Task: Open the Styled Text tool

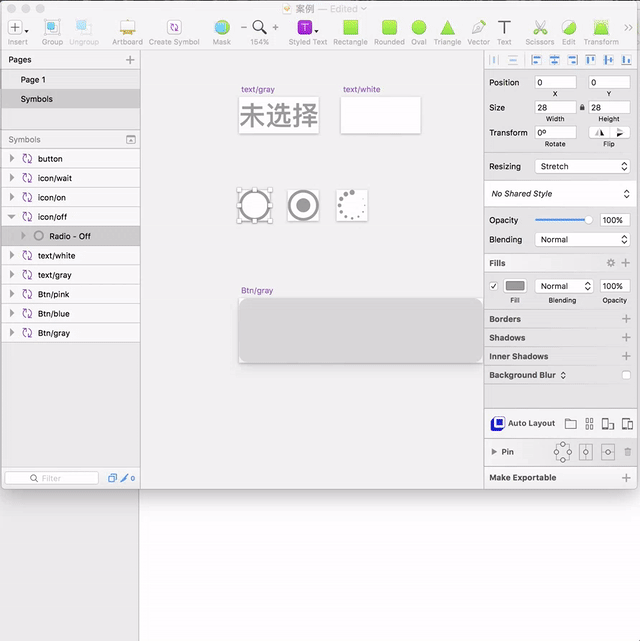Action: (x=307, y=28)
